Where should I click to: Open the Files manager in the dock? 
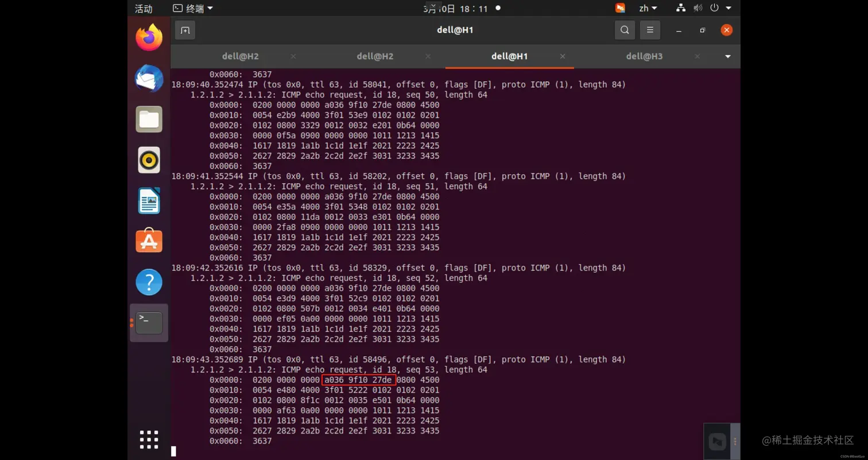(x=149, y=119)
